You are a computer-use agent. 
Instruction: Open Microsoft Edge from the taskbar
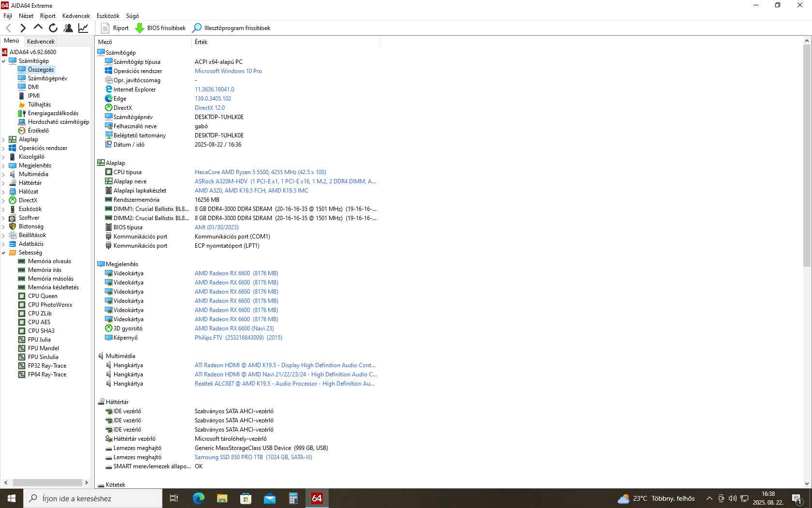(x=198, y=498)
